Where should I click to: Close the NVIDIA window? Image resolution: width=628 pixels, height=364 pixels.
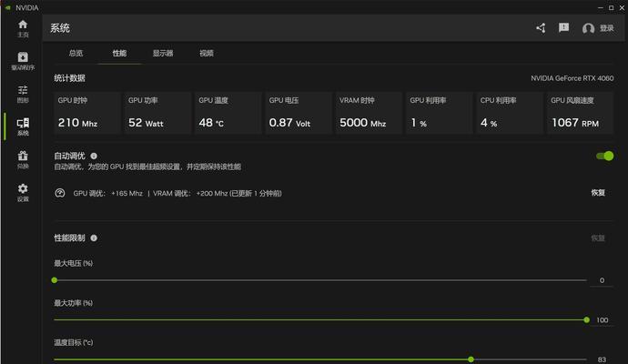622,7
